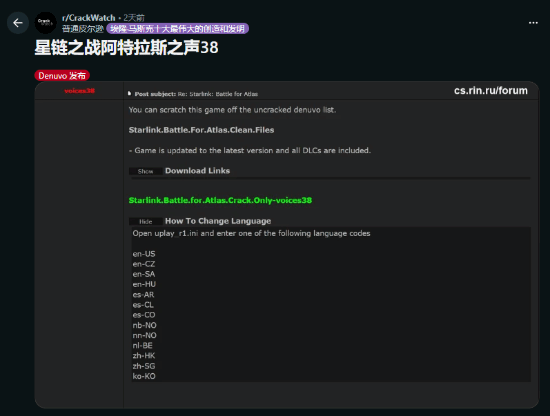Expand Download Links with the Show button
The width and height of the screenshot is (550, 416).
[145, 171]
